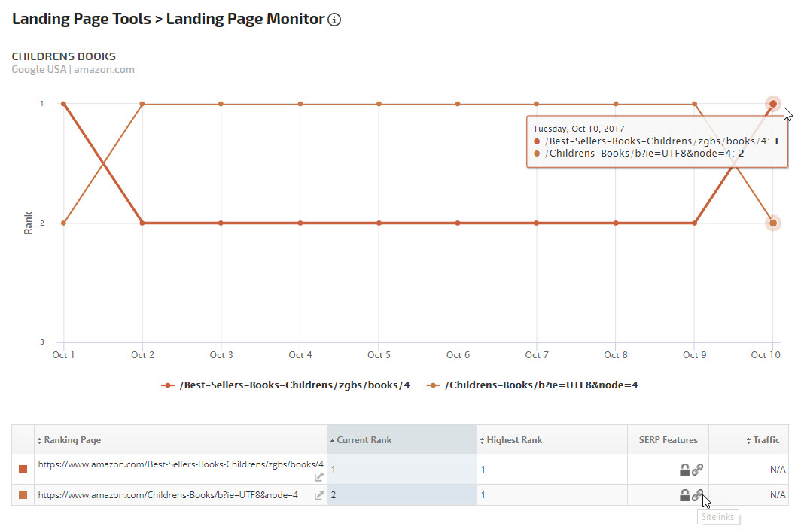Click HTTPS lock icon in Childrens-Books row

tap(684, 495)
